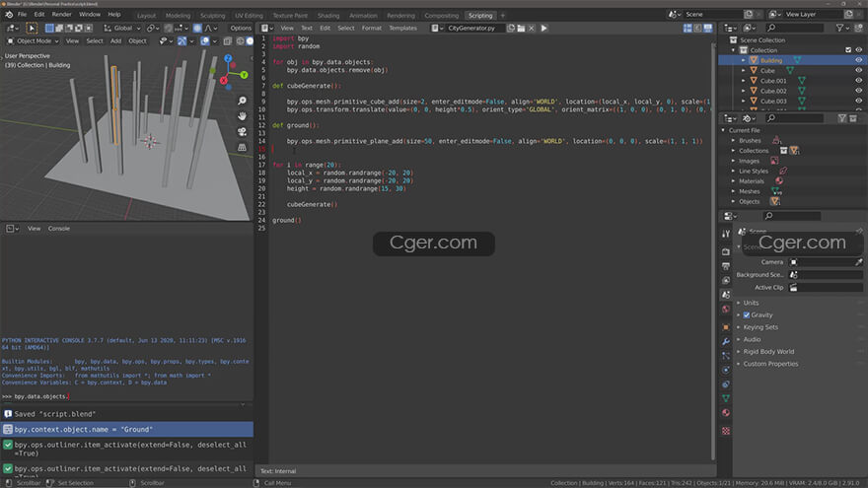The height and width of the screenshot is (488, 868).
Task: Select the bpy.context.object.name info log entry
Action: 127,430
